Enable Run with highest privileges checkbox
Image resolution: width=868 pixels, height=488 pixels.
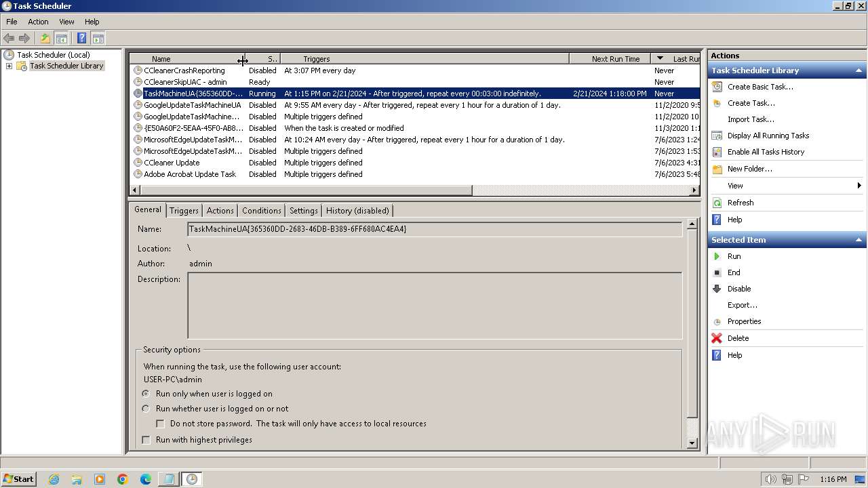146,440
